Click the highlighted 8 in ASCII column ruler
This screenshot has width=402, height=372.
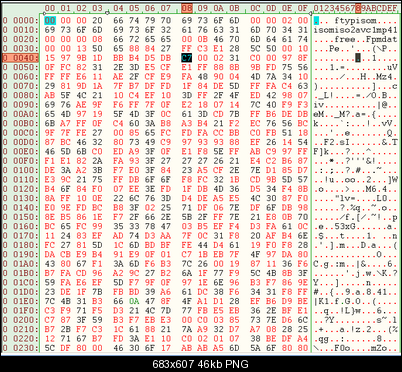coord(358,8)
